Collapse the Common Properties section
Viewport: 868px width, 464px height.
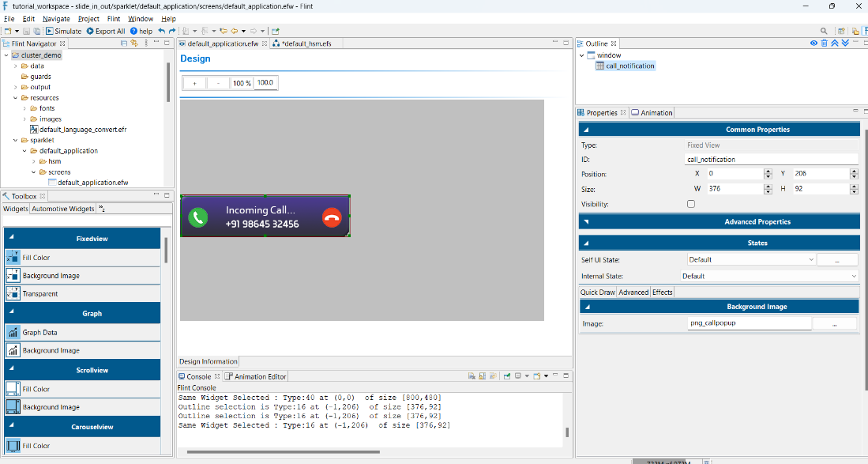(x=586, y=130)
